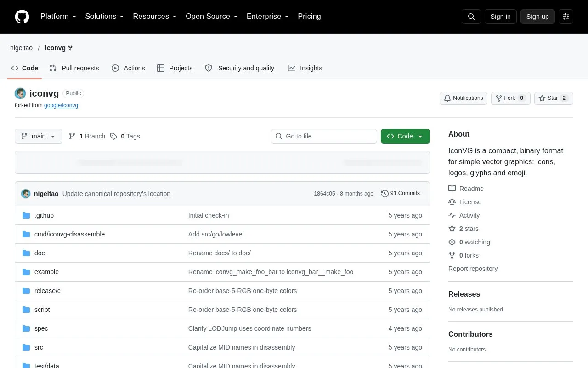Click the release/c folder icon
The height and width of the screenshot is (368, 588).
[26, 291]
